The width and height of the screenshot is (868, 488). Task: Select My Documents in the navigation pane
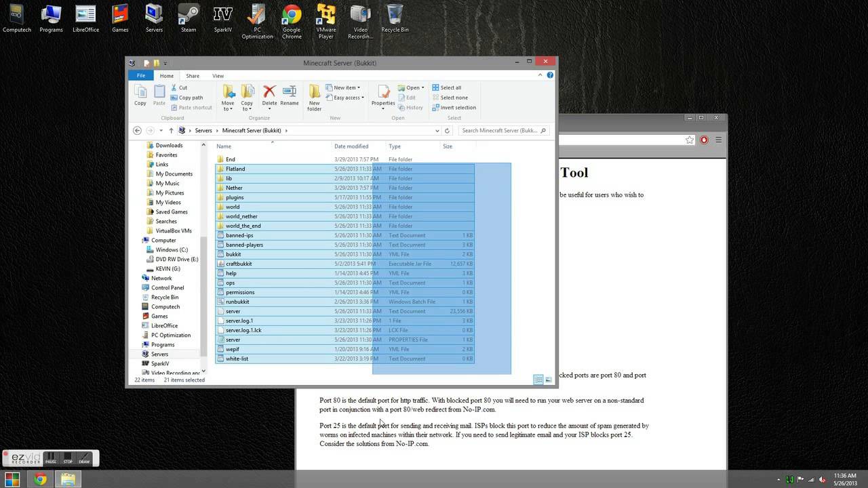click(174, 174)
